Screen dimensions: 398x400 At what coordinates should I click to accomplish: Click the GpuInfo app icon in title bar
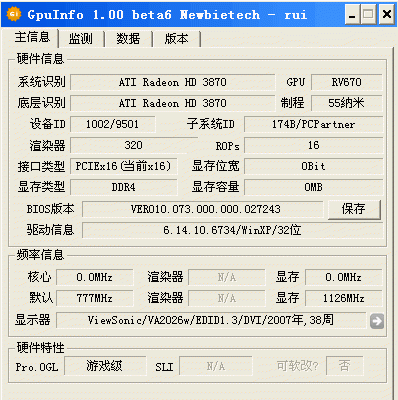(14, 14)
